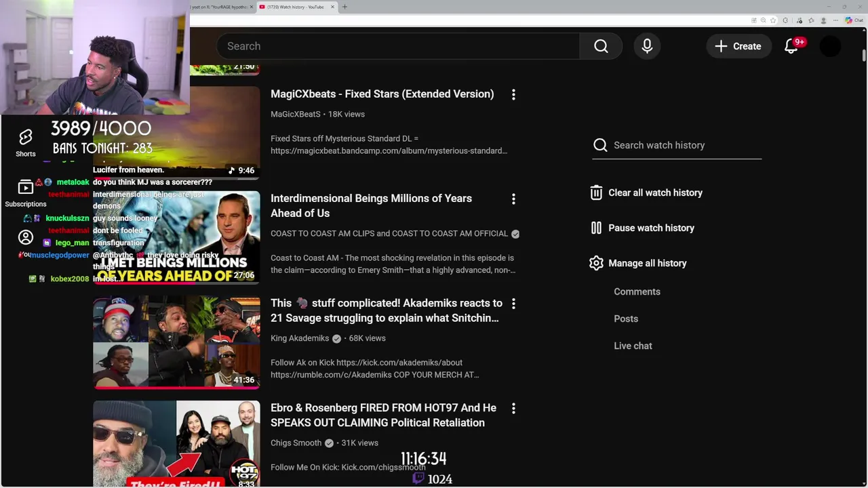Screen dimensions: 868x488
Task: Click the Ebro & Rosenberg video thumbnail
Action: click(x=176, y=444)
